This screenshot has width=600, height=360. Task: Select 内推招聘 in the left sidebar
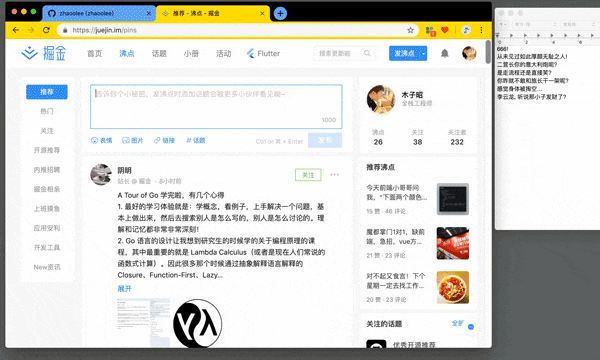tap(47, 169)
